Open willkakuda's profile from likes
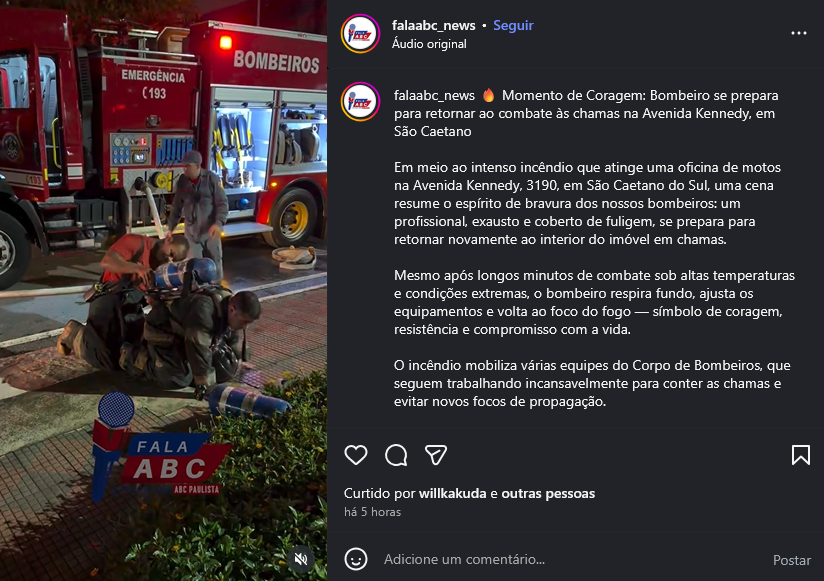 [x=452, y=493]
